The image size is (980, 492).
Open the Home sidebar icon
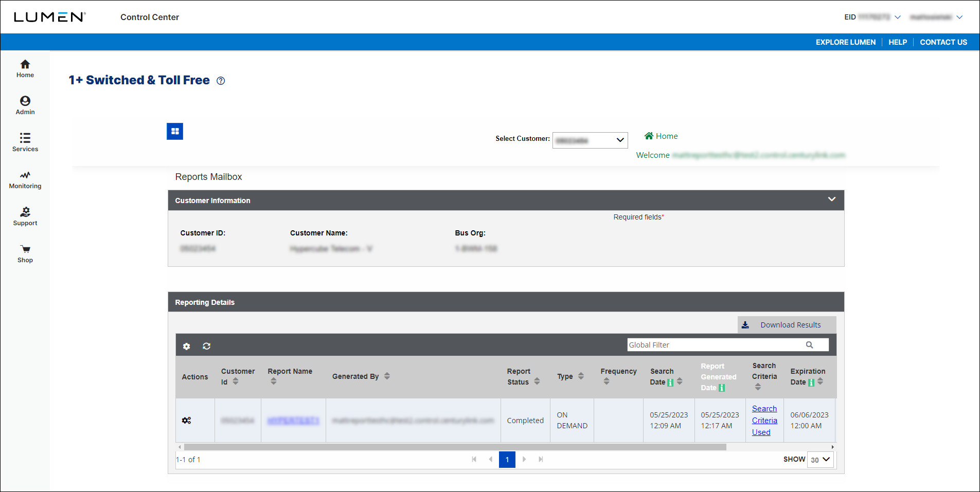click(x=25, y=69)
